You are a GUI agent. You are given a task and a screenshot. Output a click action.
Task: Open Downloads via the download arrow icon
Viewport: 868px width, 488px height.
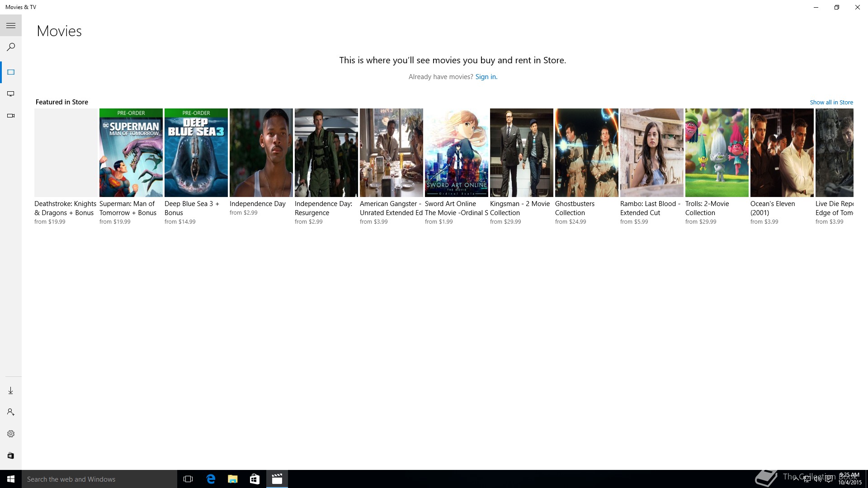(11, 390)
